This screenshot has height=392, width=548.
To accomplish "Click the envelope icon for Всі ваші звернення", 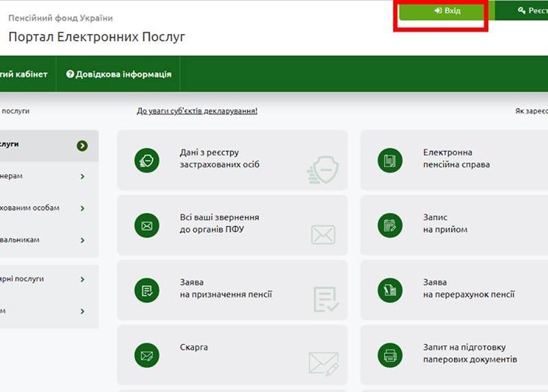I will click(x=147, y=226).
